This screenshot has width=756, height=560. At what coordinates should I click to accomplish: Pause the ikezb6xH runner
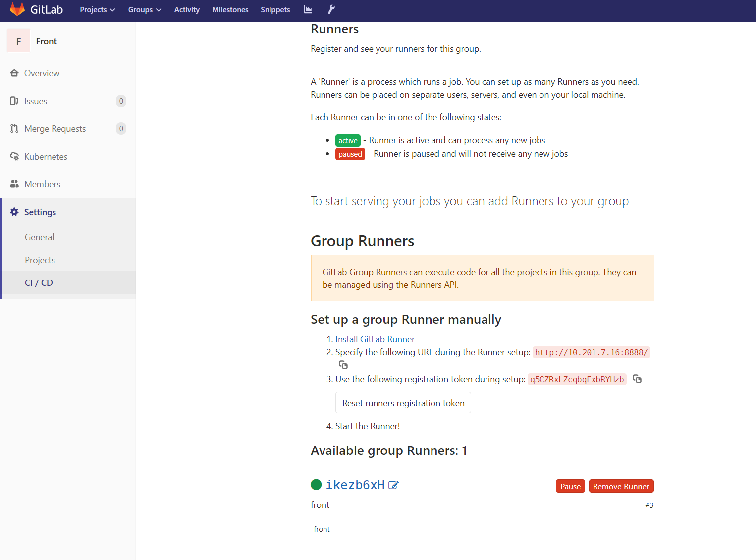(570, 486)
